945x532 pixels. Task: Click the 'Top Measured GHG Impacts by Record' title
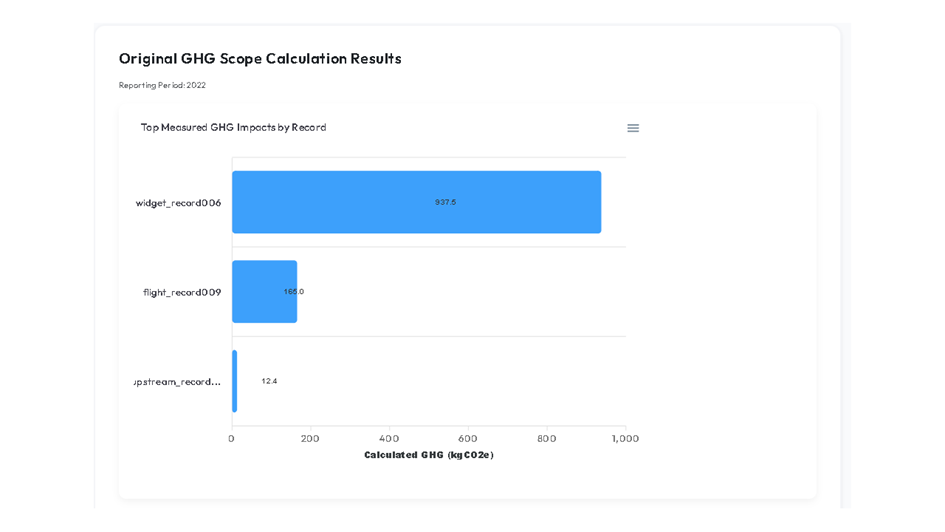[233, 128]
